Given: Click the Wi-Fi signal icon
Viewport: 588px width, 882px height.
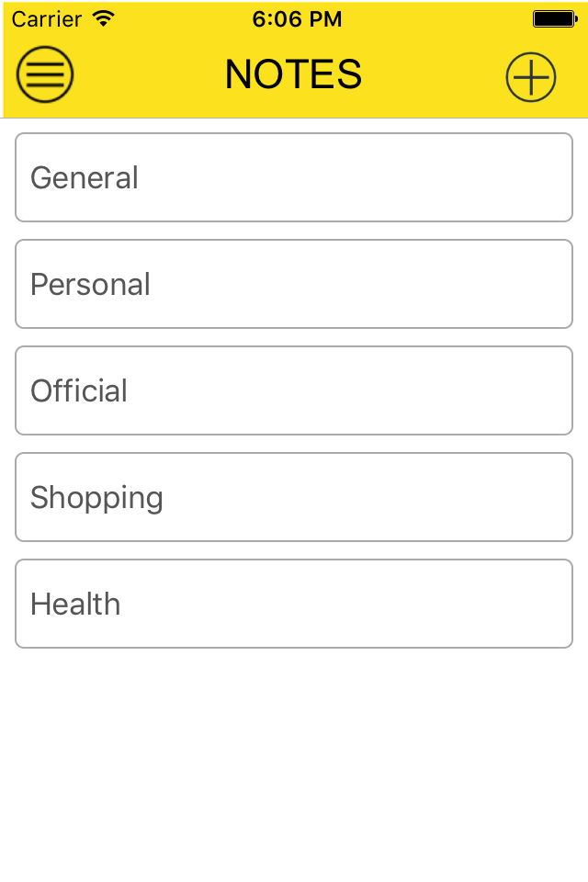Looking at the screenshot, I should (x=104, y=18).
